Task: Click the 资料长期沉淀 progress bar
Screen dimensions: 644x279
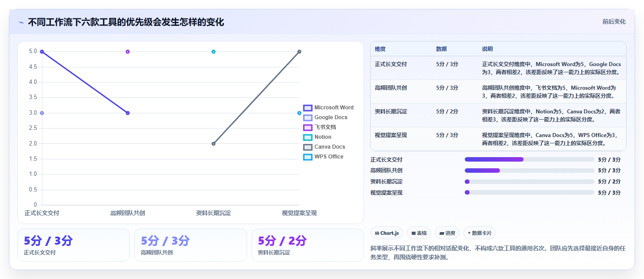Action: pos(529,182)
